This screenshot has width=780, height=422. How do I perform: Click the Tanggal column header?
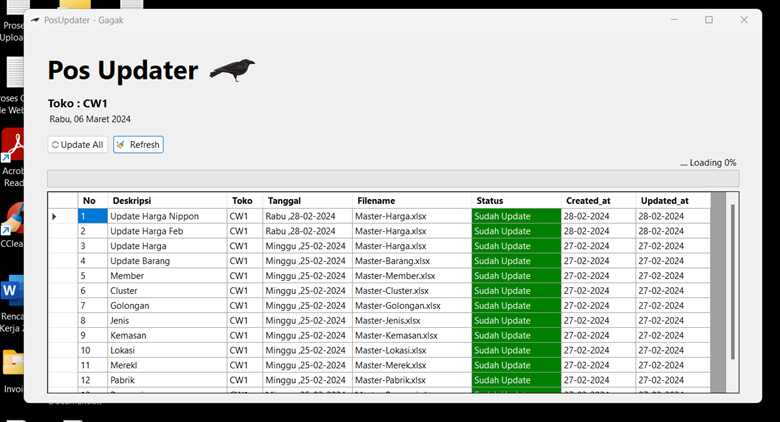pos(307,201)
